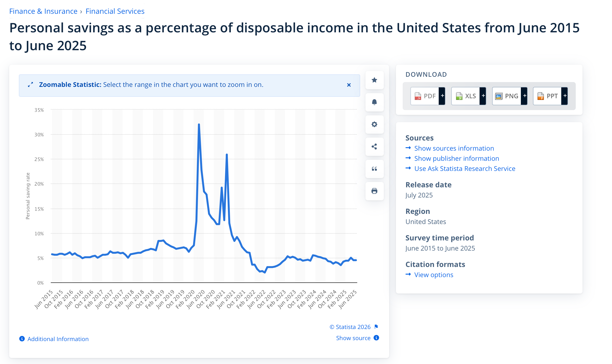
Task: Download the data as XLS
Action: pyautogui.click(x=466, y=96)
